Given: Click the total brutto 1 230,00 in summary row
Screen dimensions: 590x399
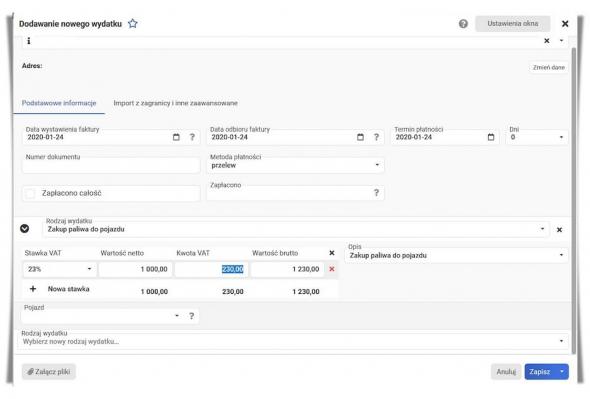Looking at the screenshot, I should (306, 291).
